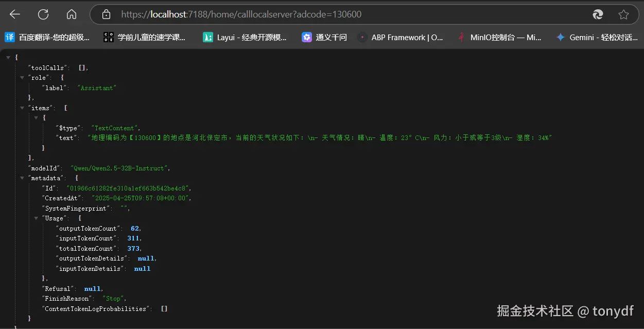The image size is (644, 329).
Task: Select totalTokenCount value 373
Action: coord(134,249)
